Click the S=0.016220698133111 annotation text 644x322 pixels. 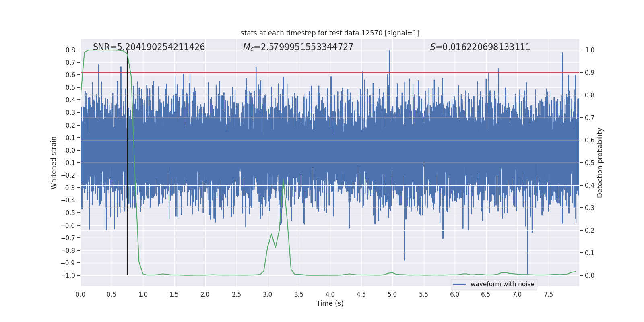click(480, 47)
